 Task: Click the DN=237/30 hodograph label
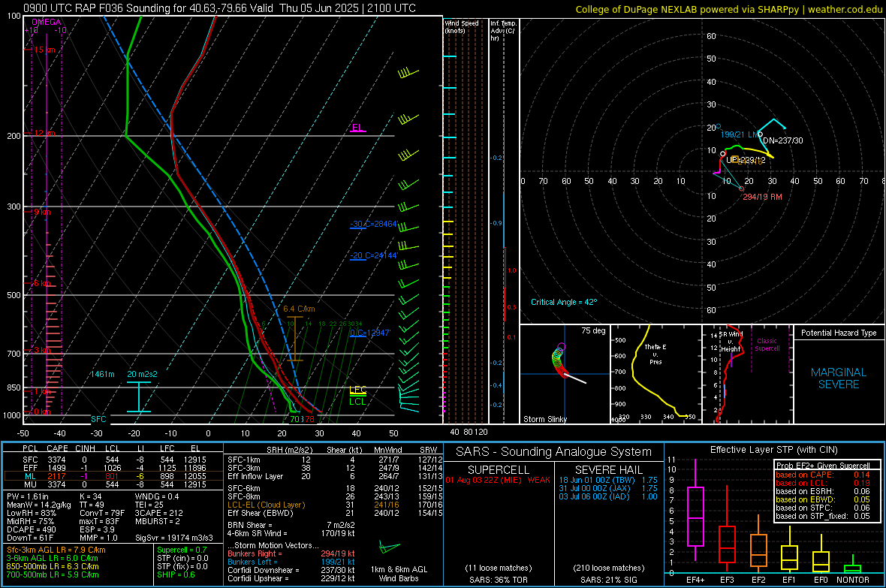(782, 140)
